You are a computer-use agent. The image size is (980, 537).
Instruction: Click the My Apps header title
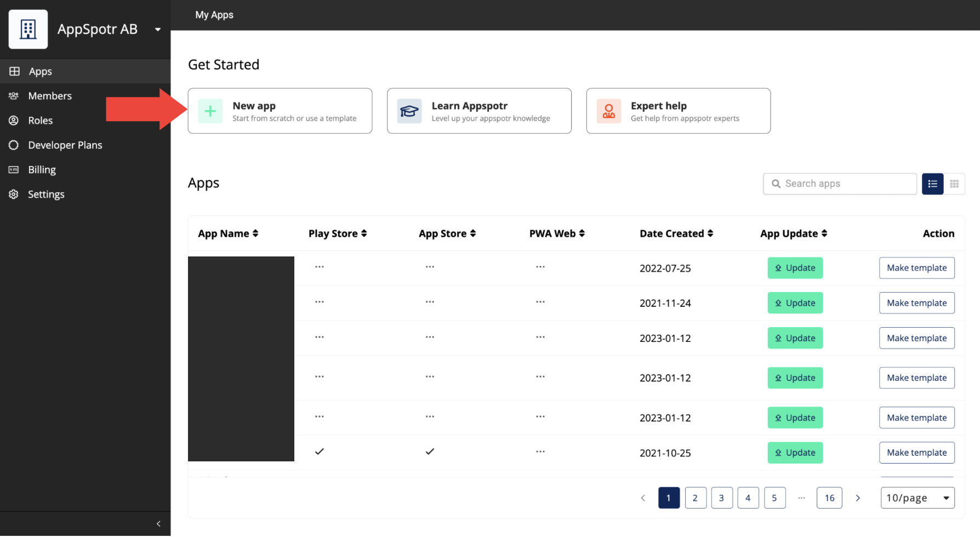coord(214,15)
